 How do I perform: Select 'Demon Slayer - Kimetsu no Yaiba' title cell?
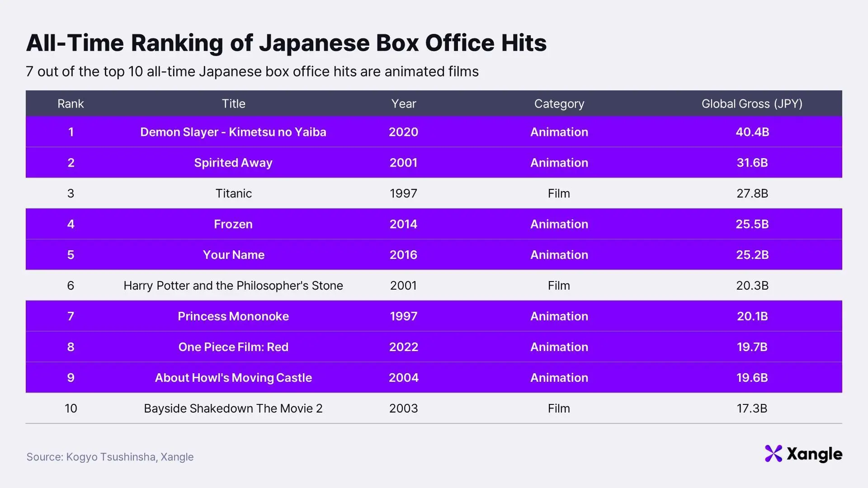(233, 132)
